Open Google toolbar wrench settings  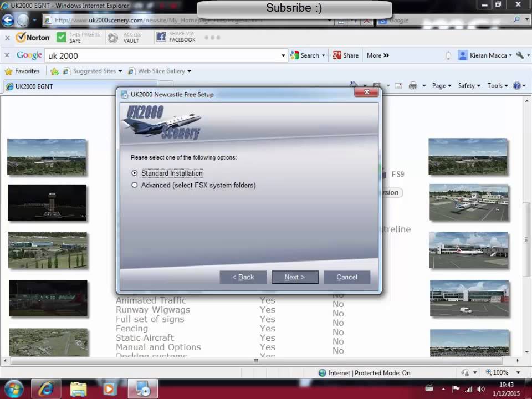(520, 55)
